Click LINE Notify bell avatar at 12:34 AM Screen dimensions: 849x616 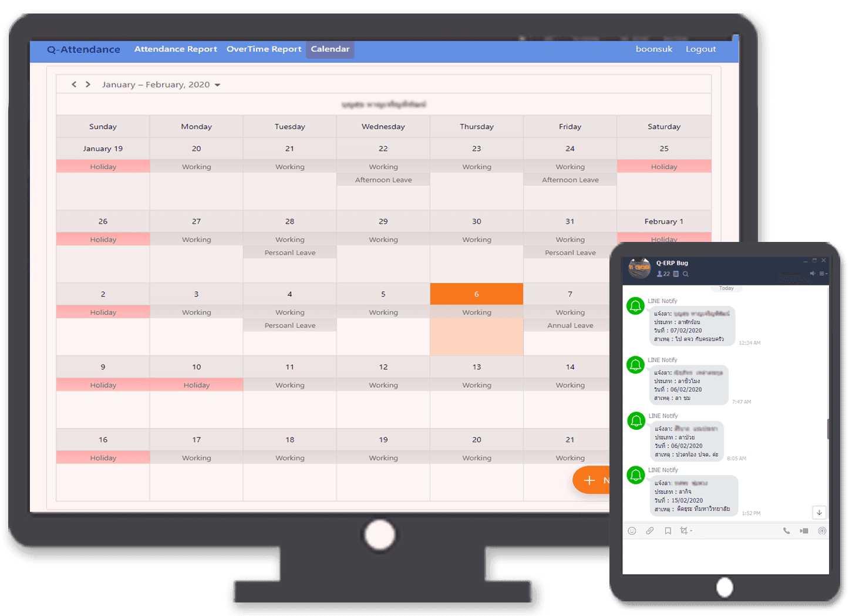(x=636, y=306)
